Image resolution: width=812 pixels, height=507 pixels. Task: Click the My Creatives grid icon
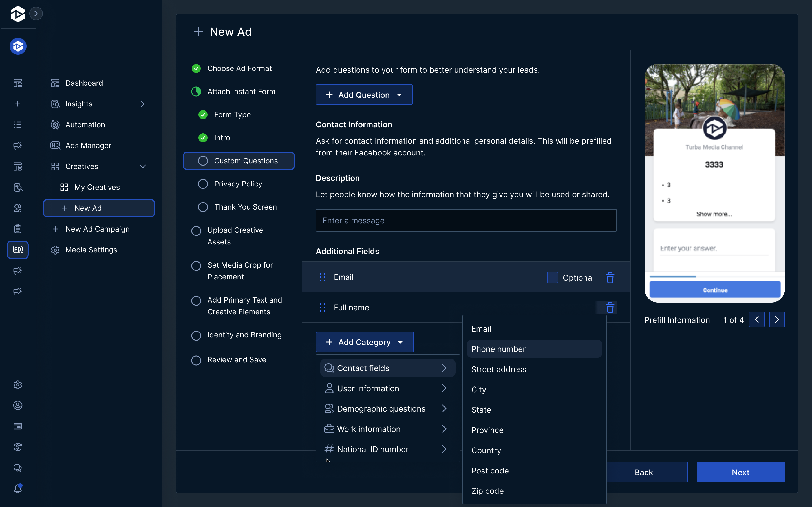pyautogui.click(x=65, y=187)
